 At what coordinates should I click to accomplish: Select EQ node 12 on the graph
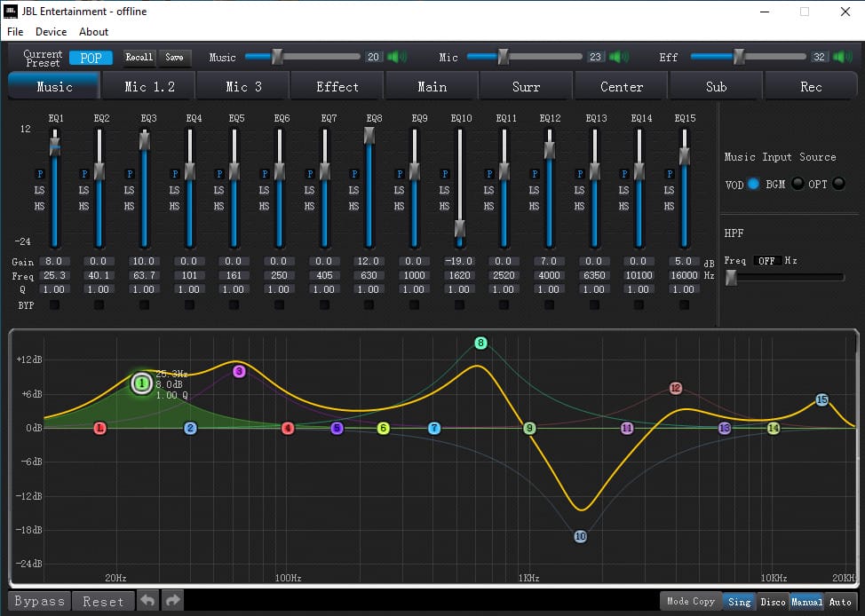pyautogui.click(x=676, y=388)
